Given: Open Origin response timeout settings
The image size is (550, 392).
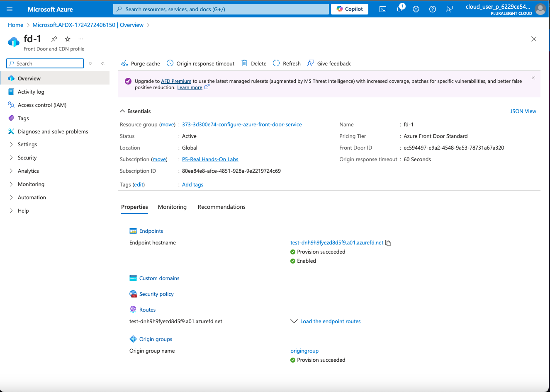Looking at the screenshot, I should (x=200, y=63).
